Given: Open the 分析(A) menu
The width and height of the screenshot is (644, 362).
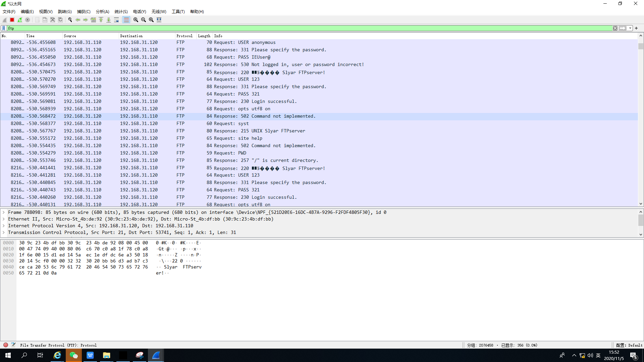Looking at the screenshot, I should point(102,11).
